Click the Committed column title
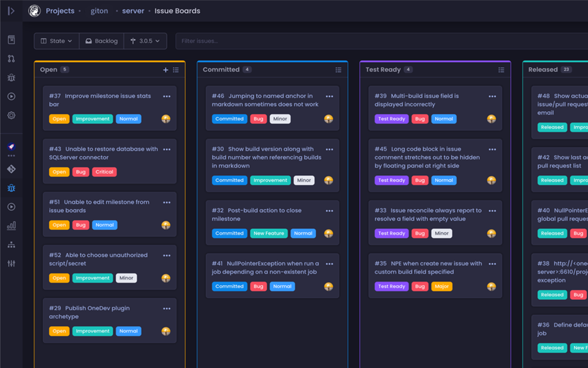Image resolution: width=588 pixels, height=368 pixels. (x=221, y=70)
